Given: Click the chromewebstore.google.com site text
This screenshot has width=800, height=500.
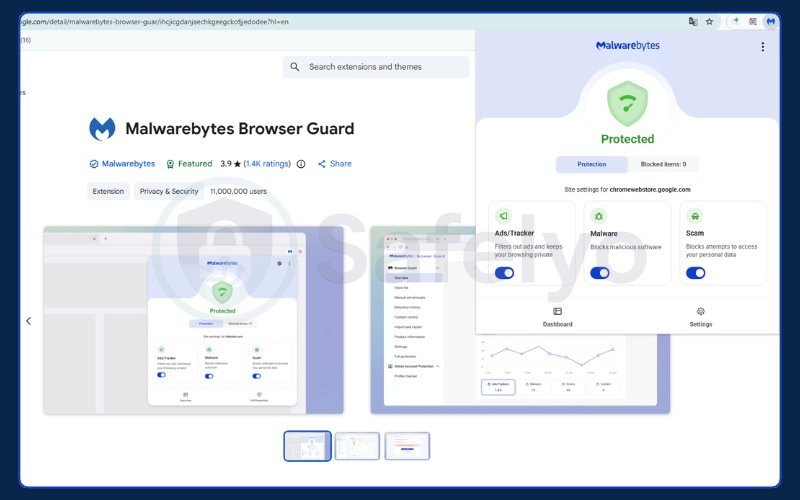Looking at the screenshot, I should pos(649,189).
